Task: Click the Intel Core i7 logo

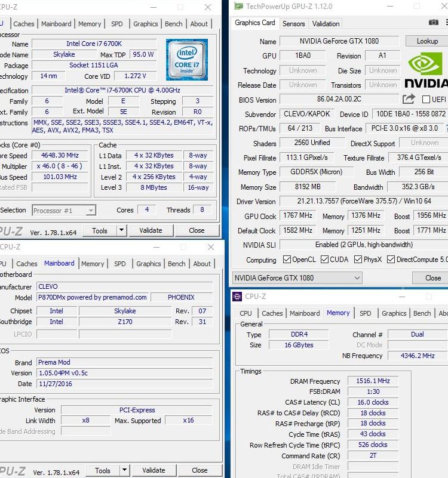Action: coord(186,60)
